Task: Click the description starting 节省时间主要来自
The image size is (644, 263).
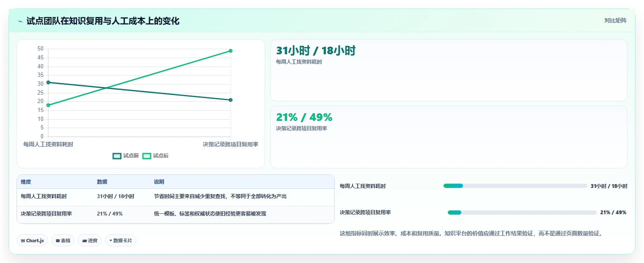Action: 220,196
